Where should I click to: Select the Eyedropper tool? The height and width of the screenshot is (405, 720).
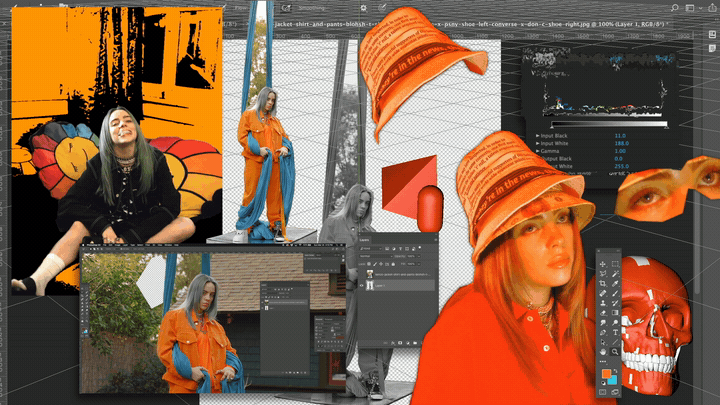(615, 284)
